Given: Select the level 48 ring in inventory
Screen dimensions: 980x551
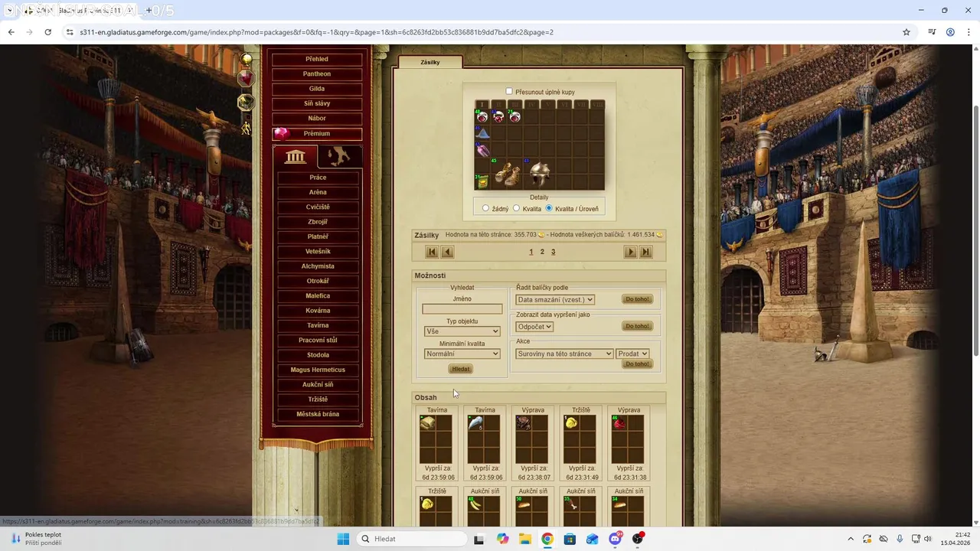Looking at the screenshot, I should pyautogui.click(x=482, y=116).
